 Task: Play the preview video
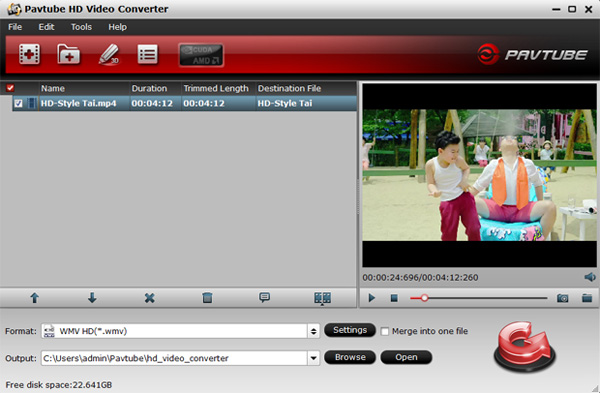pyautogui.click(x=371, y=298)
